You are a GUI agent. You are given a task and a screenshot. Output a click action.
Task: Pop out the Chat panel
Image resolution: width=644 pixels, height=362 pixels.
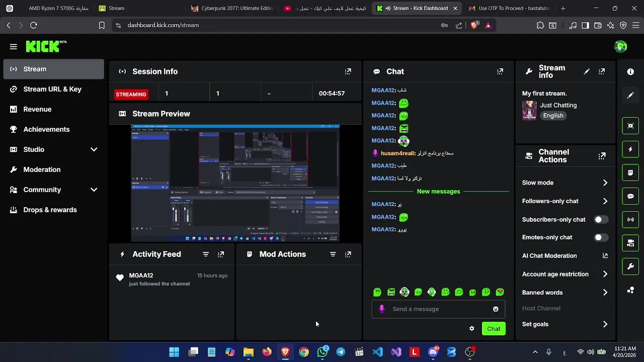click(500, 71)
